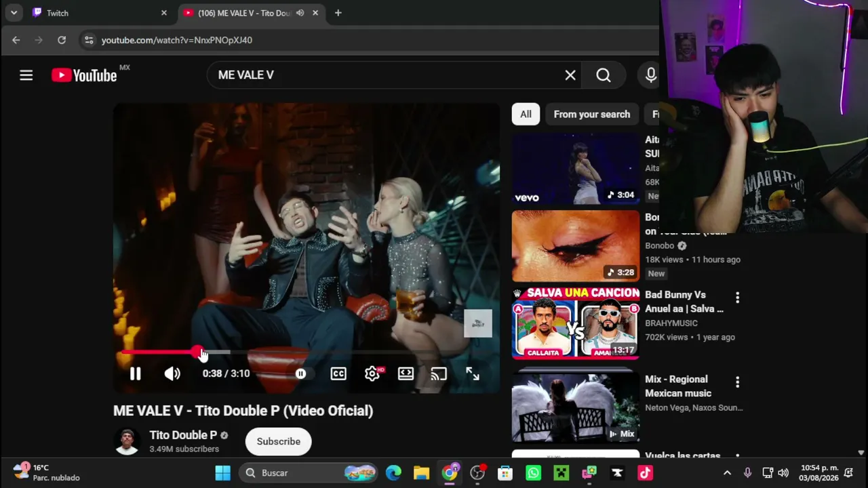
Task: Open File Explorer from the taskbar
Action: pyautogui.click(x=422, y=473)
